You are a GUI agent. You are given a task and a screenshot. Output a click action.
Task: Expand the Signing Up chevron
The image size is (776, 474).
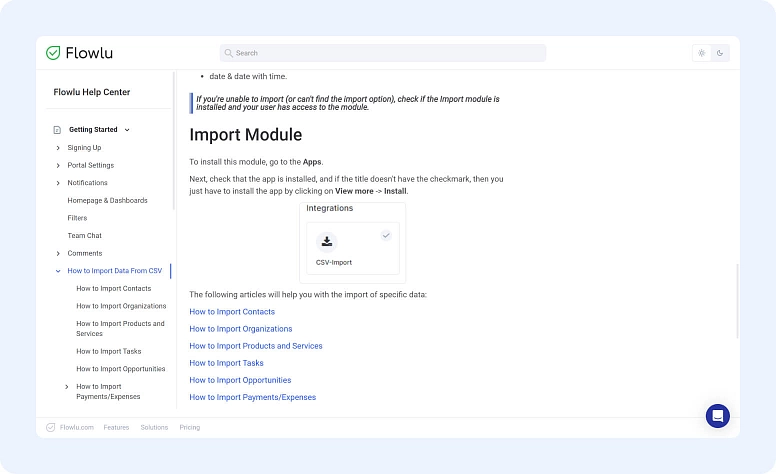[58, 148]
